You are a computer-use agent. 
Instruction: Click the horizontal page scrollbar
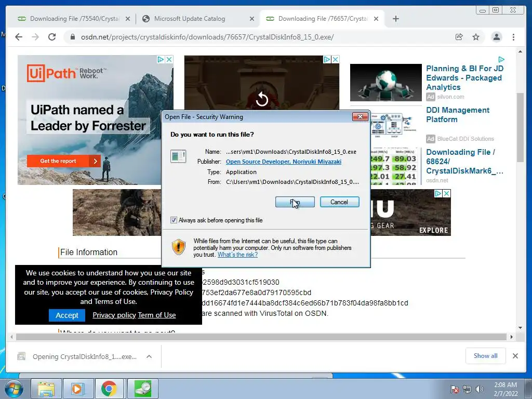point(261,337)
